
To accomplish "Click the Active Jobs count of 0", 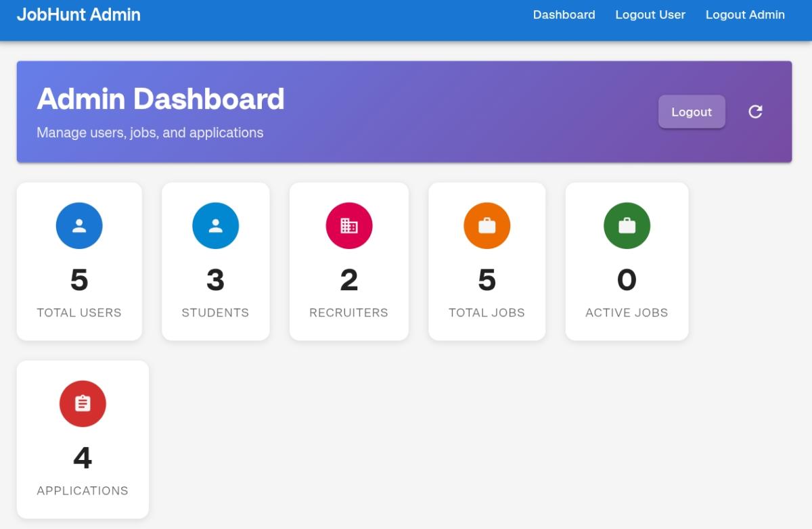I will [x=627, y=280].
